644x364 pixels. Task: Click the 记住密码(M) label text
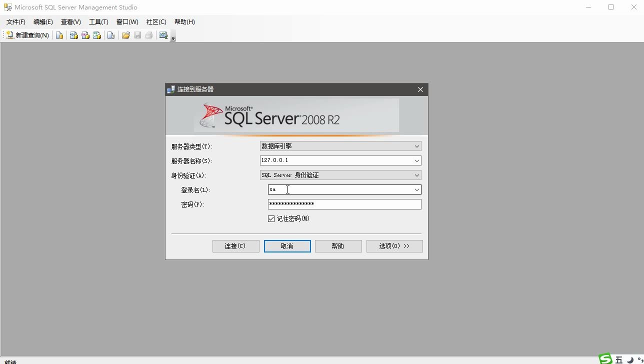[293, 218]
